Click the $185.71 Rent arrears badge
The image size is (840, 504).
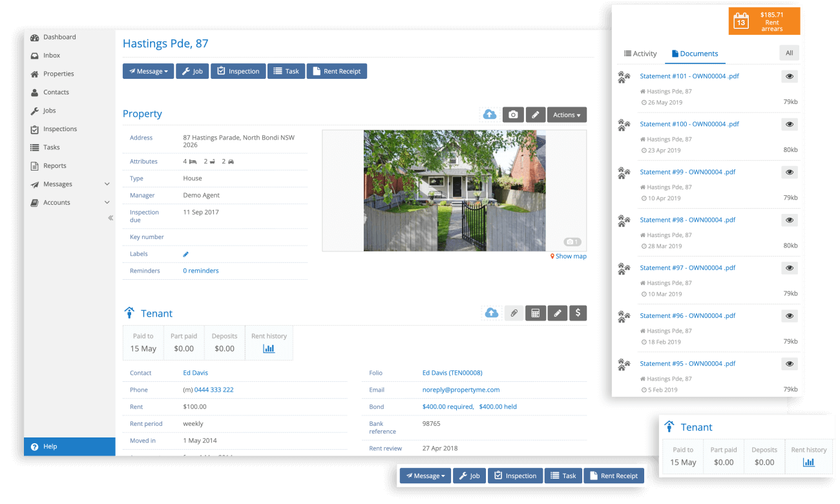764,21
